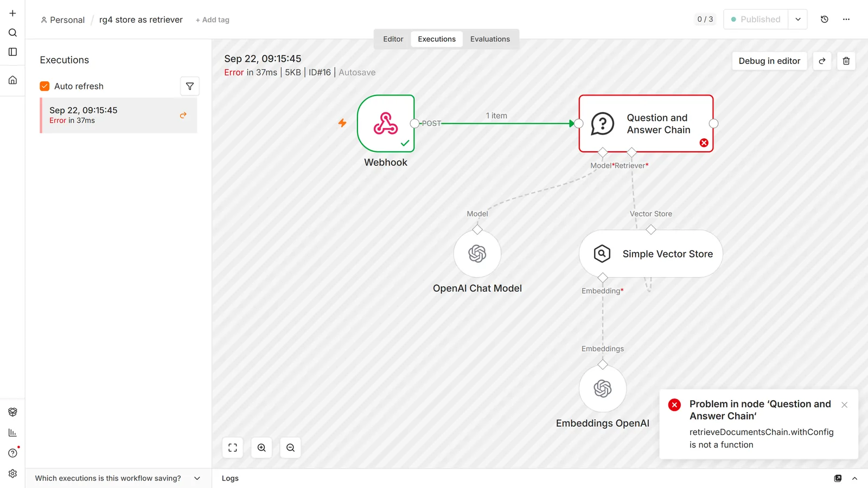Open the help question mark icon
The image size is (868, 488).
pos(12,453)
